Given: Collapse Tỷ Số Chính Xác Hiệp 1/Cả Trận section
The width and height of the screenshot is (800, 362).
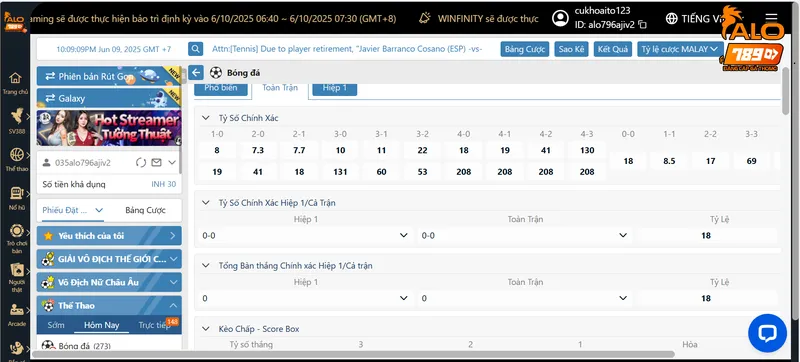Looking at the screenshot, I should pyautogui.click(x=205, y=202).
